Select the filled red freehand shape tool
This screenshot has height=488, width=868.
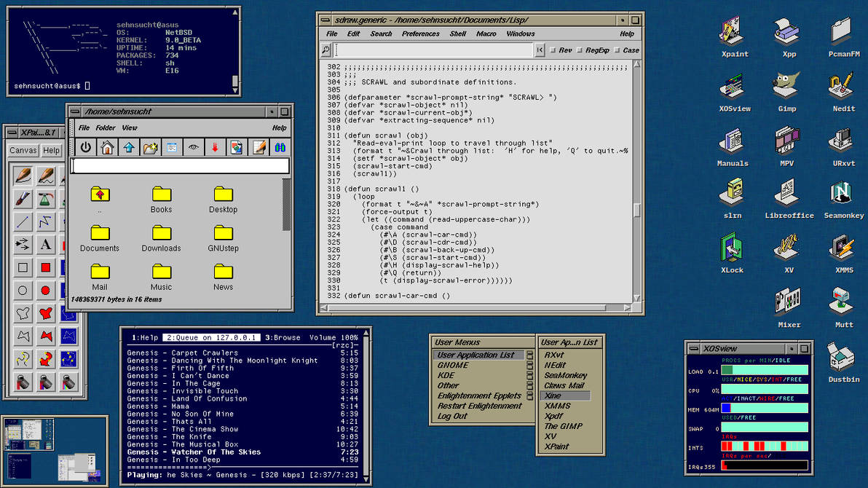pos(45,313)
